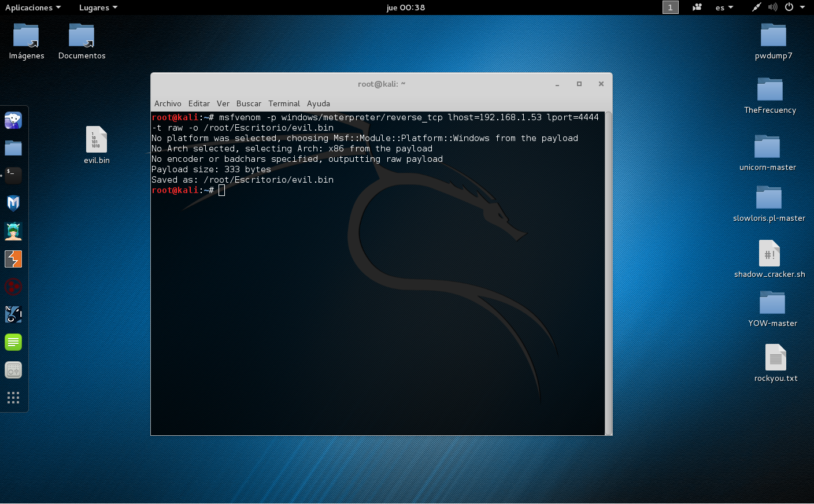Screen dimensions: 814x504
Task: Open the 'es' keyboard layout dropdown
Action: click(x=724, y=8)
